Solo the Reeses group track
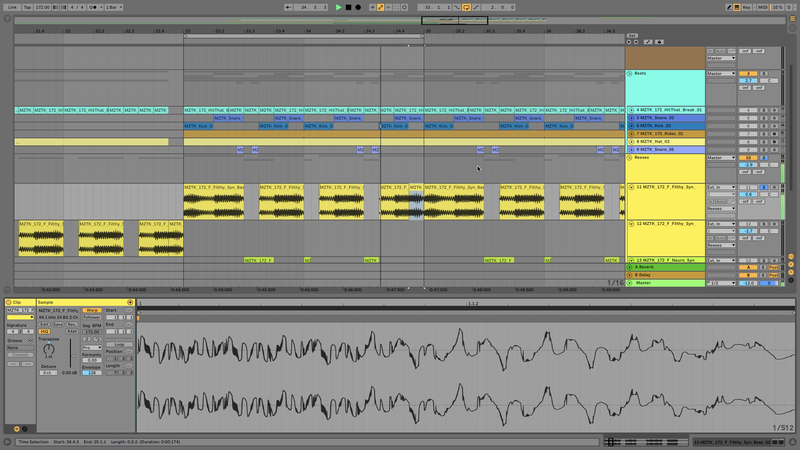800x450 pixels. tap(764, 158)
